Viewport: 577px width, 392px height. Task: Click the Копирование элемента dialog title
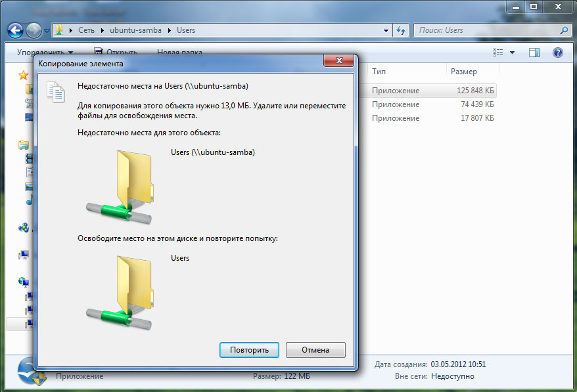81,64
